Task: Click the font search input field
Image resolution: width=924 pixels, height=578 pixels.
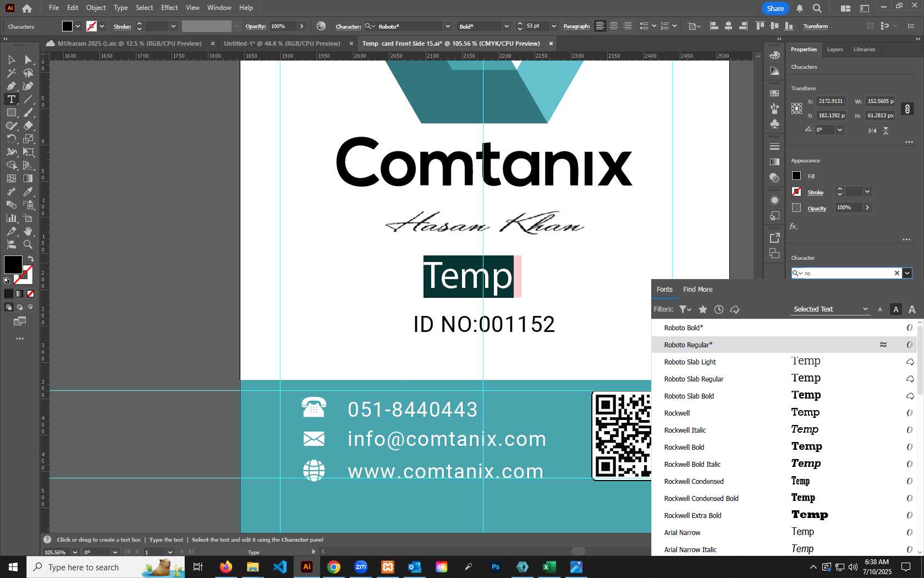Action: coord(847,273)
